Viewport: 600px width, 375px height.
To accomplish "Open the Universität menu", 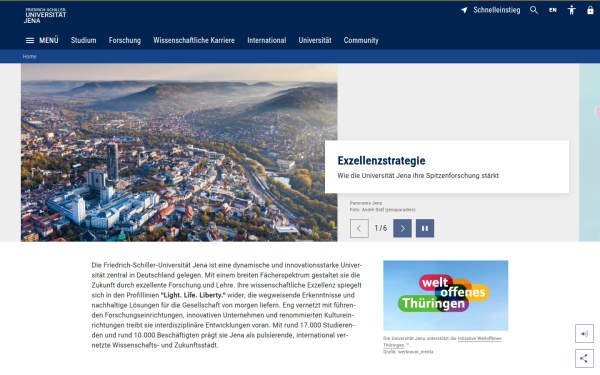I will pyautogui.click(x=315, y=40).
